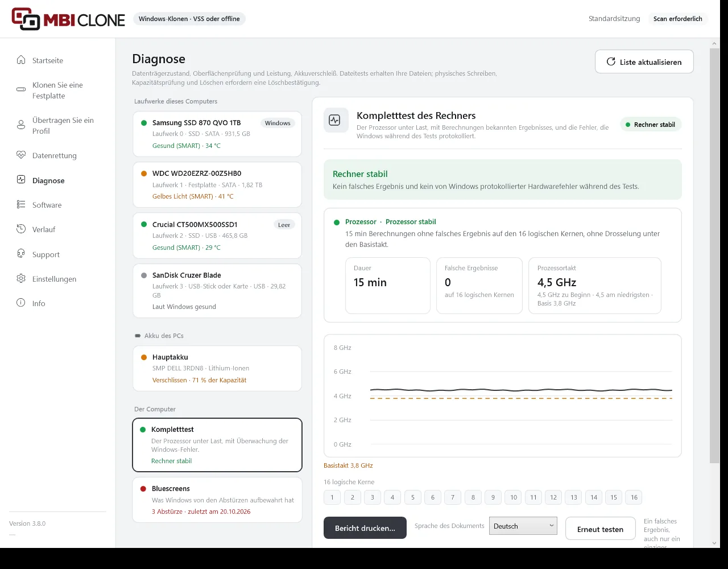The height and width of the screenshot is (569, 728).
Task: Click the Datenrettung heart-pulse icon
Action: 21,155
